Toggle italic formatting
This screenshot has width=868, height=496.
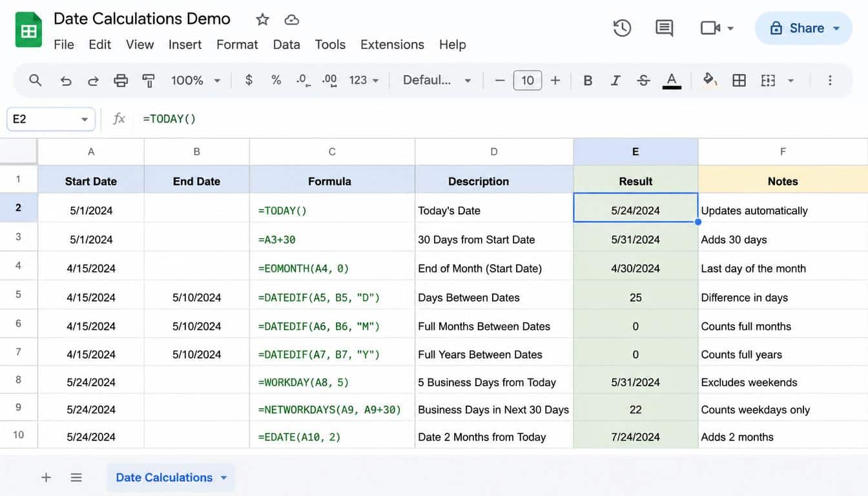tap(615, 80)
